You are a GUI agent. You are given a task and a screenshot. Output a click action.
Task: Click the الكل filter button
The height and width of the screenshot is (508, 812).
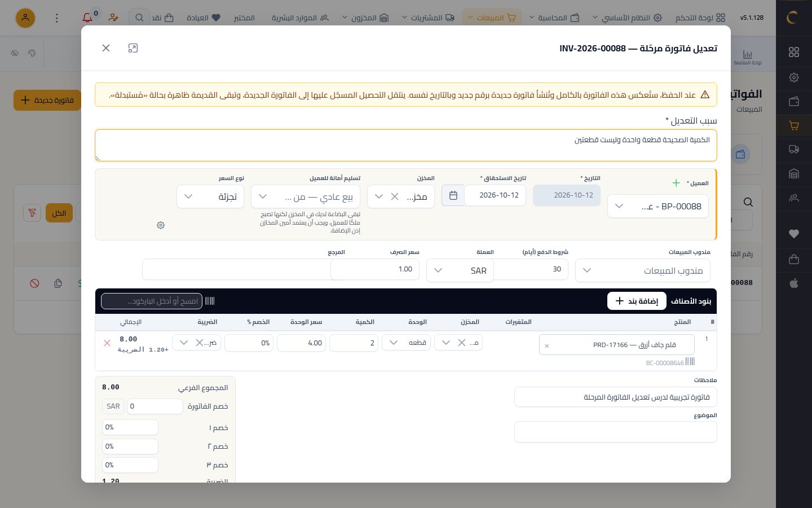(59, 213)
